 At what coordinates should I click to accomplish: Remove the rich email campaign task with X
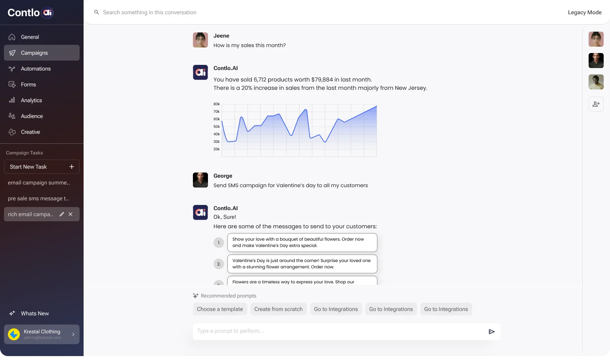71,214
